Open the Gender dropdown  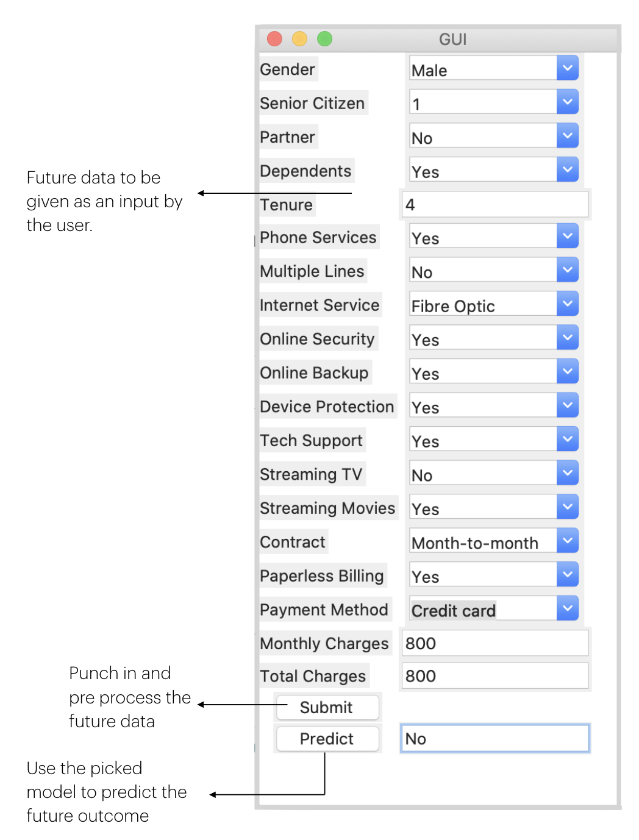567,68
